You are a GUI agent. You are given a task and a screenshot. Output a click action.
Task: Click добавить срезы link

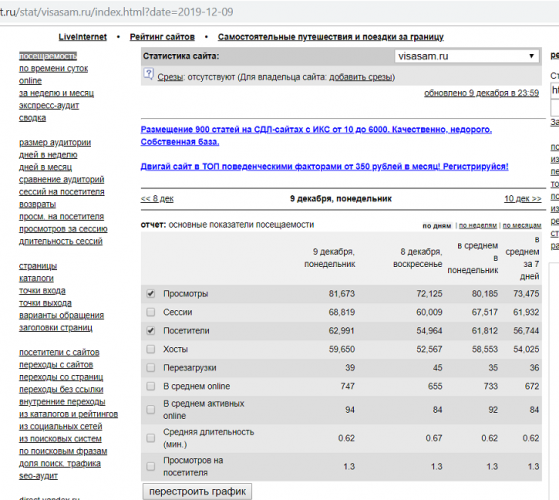[360, 77]
